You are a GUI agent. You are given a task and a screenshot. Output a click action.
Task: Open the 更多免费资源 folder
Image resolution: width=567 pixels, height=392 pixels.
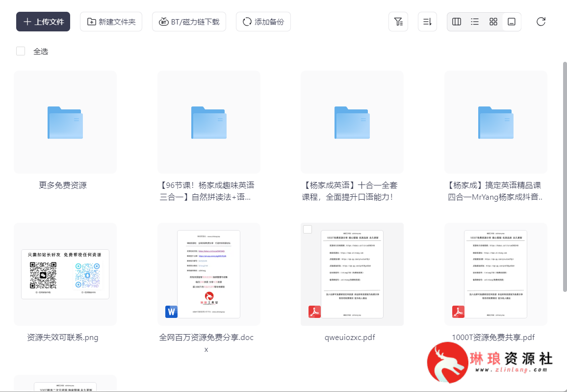click(65, 122)
